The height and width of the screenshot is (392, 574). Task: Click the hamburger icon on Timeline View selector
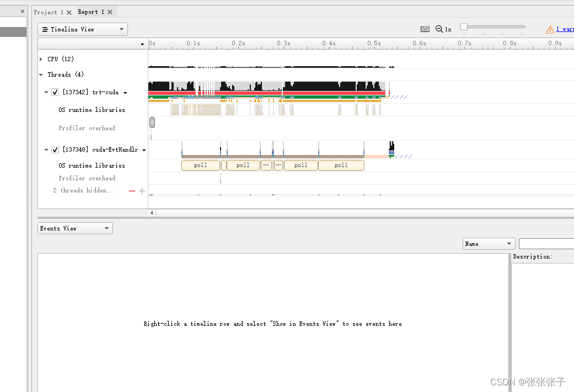45,29
